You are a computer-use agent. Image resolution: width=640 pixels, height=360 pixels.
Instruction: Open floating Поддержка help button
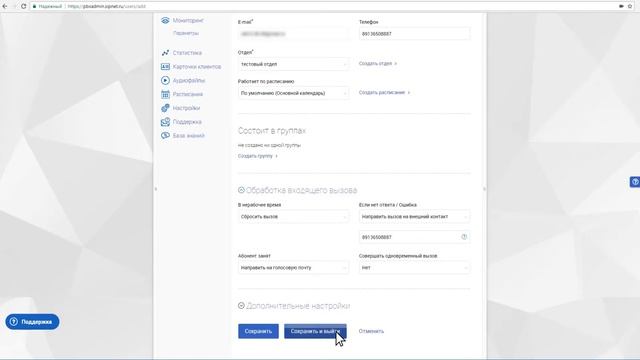(32, 322)
